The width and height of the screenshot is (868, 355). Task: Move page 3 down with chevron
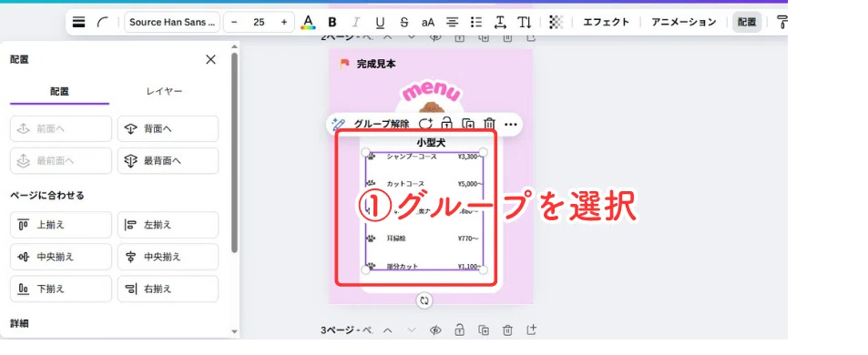(x=412, y=330)
